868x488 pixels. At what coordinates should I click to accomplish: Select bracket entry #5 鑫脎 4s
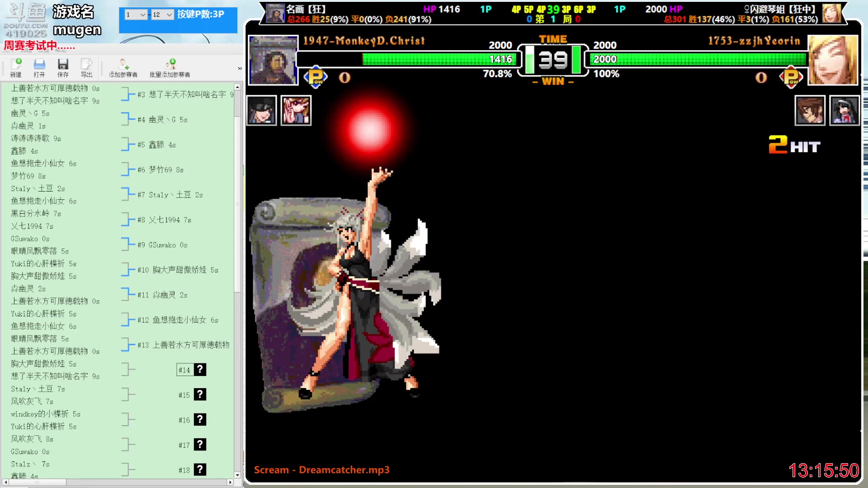pyautogui.click(x=156, y=145)
